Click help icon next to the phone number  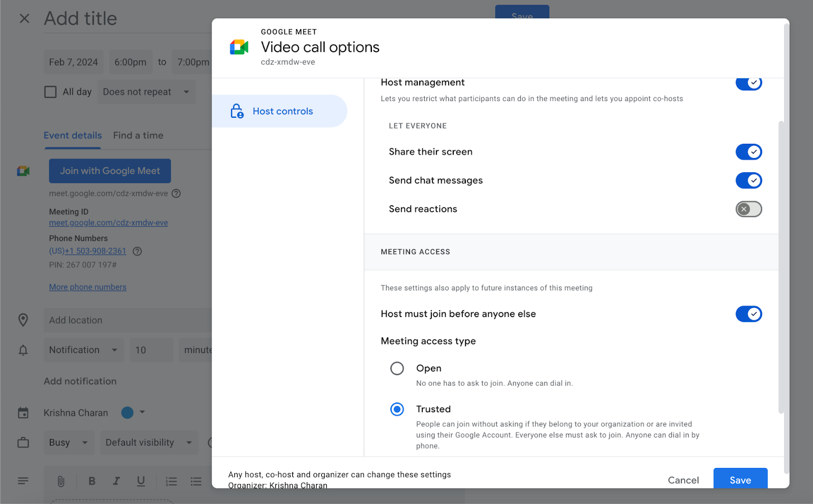pos(137,251)
